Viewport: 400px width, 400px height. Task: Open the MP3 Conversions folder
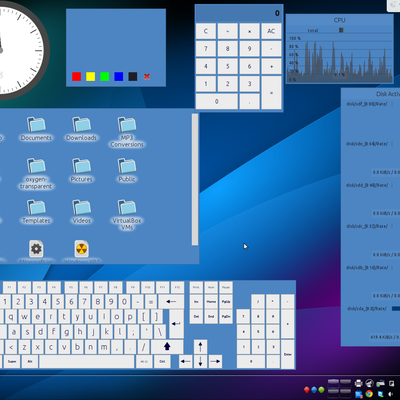[x=127, y=132]
